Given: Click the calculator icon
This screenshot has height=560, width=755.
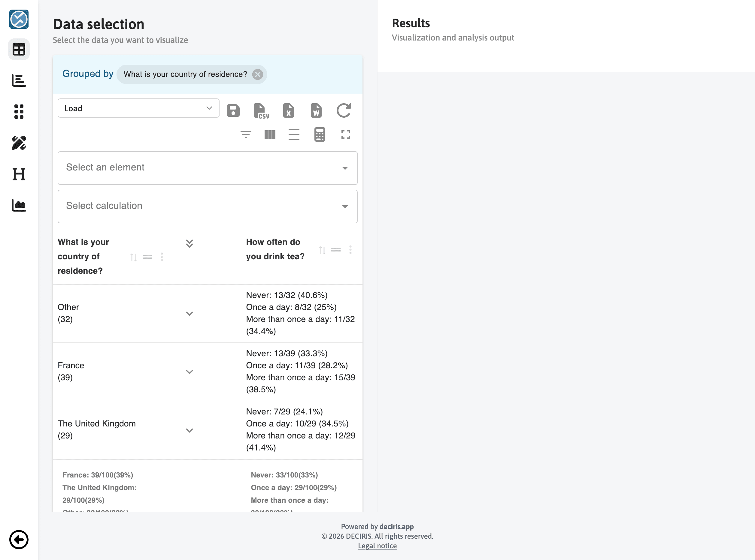Looking at the screenshot, I should tap(320, 134).
